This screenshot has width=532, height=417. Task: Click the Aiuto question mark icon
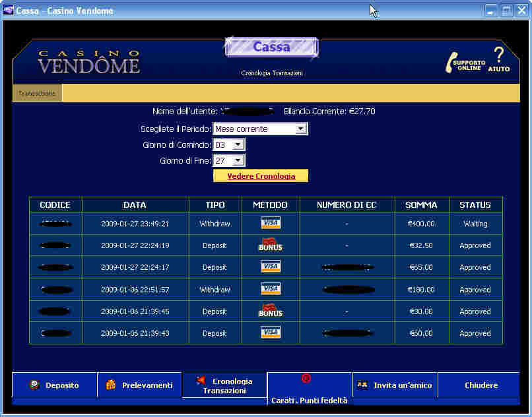point(499,55)
